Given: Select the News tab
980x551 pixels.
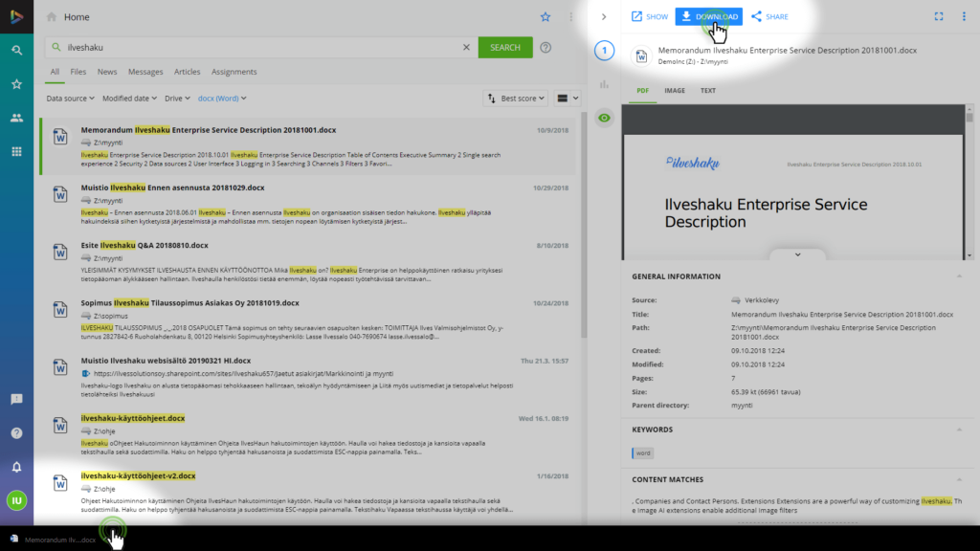Looking at the screenshot, I should [107, 72].
